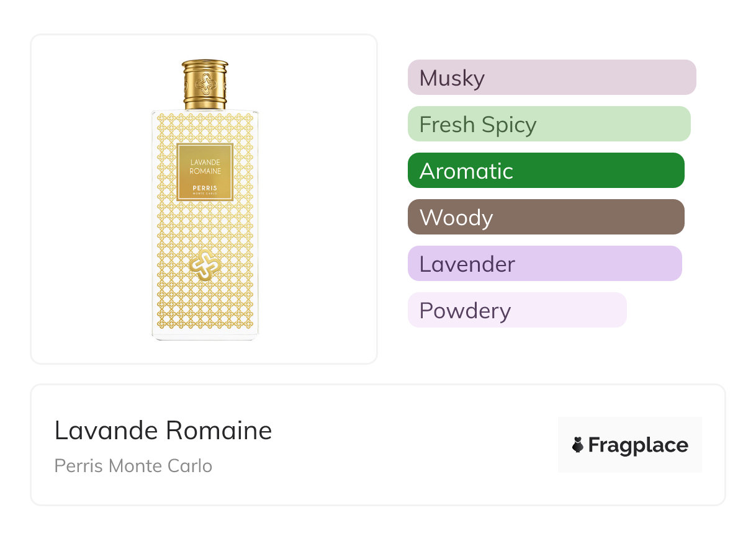Click the 'LAVANDE ROMAINE' text on bottle label
The height and width of the screenshot is (536, 756).
[205, 166]
